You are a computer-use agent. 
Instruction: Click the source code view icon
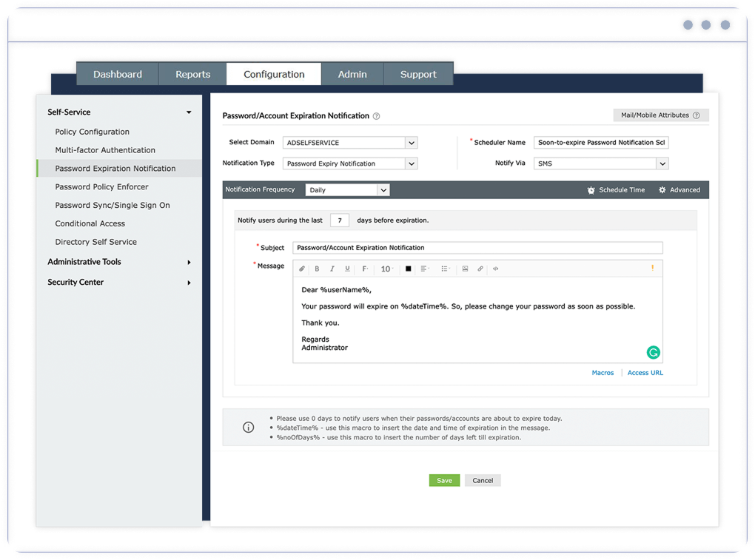pos(495,269)
